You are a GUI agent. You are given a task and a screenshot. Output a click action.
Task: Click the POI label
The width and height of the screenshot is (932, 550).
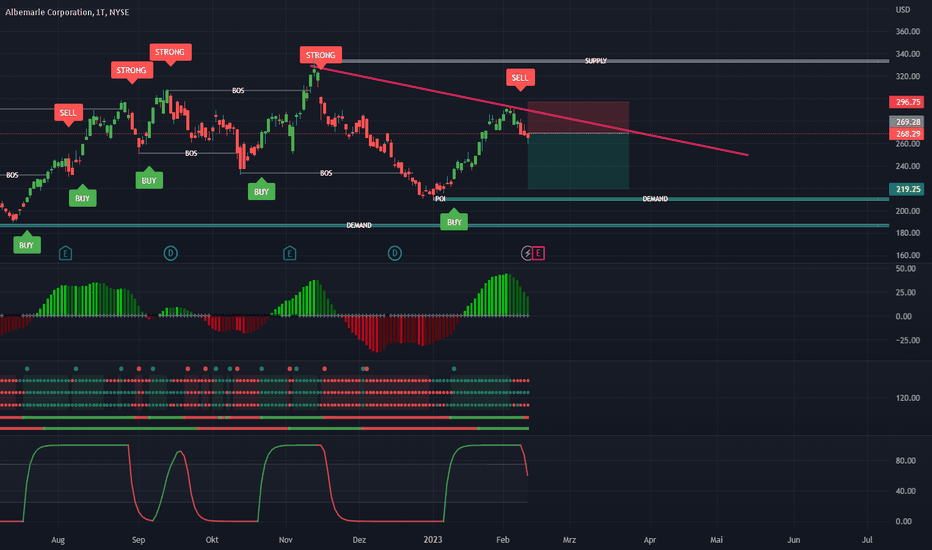[x=440, y=199]
